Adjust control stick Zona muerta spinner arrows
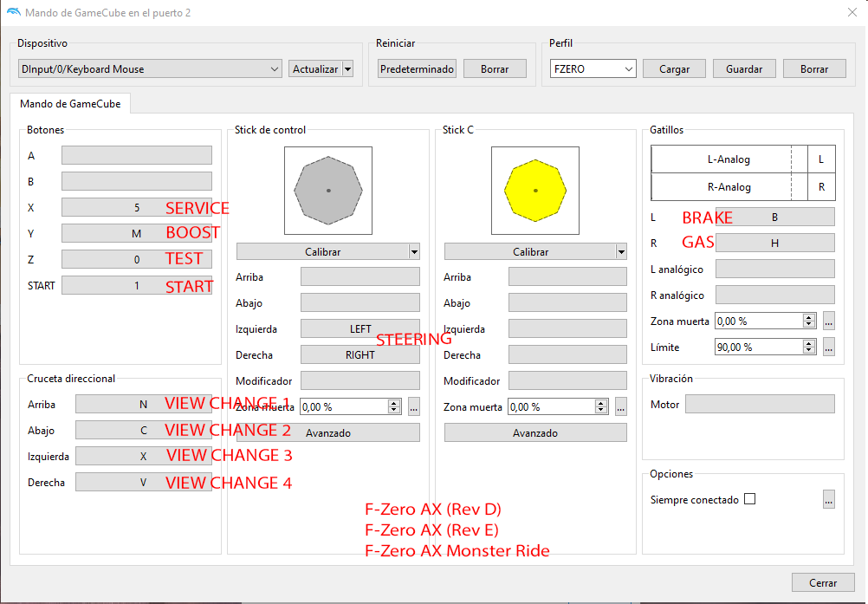Viewport: 868px width, 604px height. click(x=394, y=407)
